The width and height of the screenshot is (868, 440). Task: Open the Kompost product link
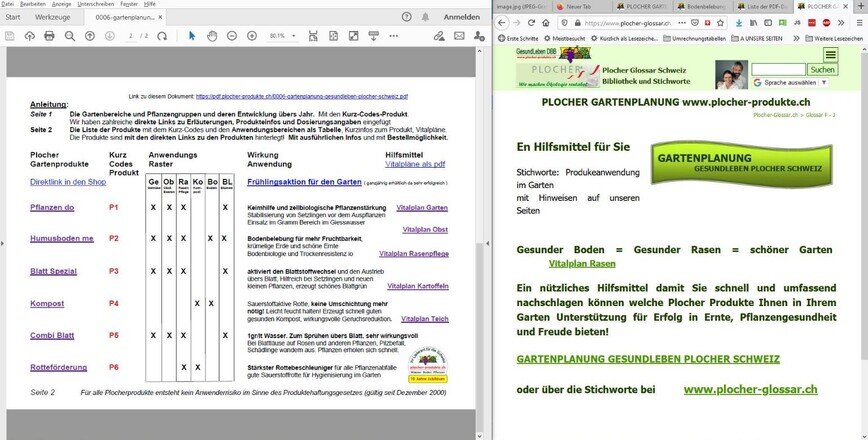point(47,303)
